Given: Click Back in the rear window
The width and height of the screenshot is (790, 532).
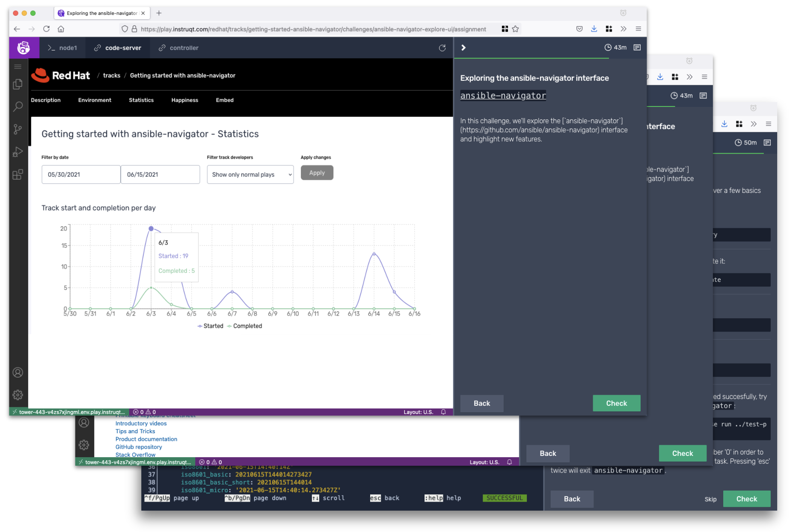Looking at the screenshot, I should (572, 499).
